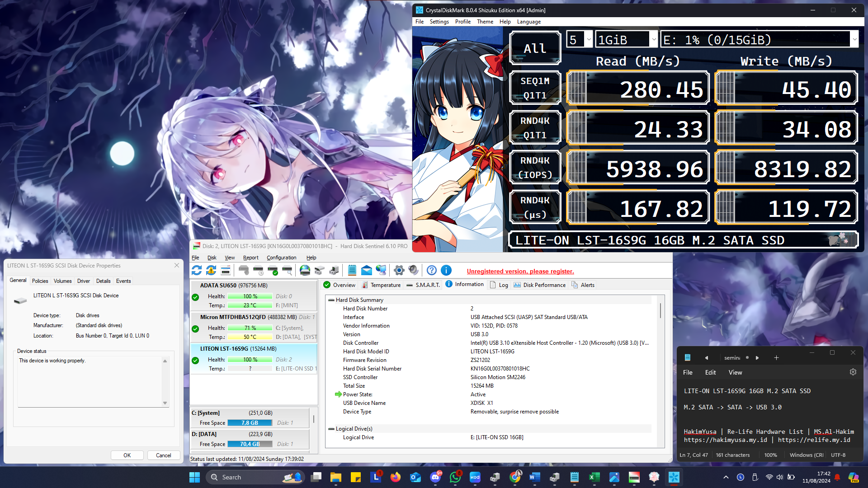Click the notepad report icon in Sentinel toolbar

(352, 270)
